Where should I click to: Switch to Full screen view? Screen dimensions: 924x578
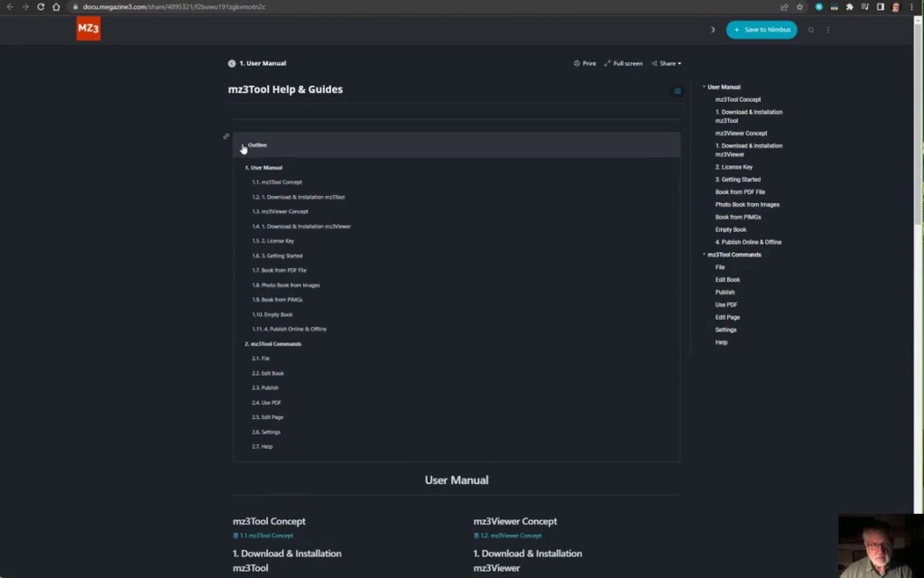[x=624, y=63]
